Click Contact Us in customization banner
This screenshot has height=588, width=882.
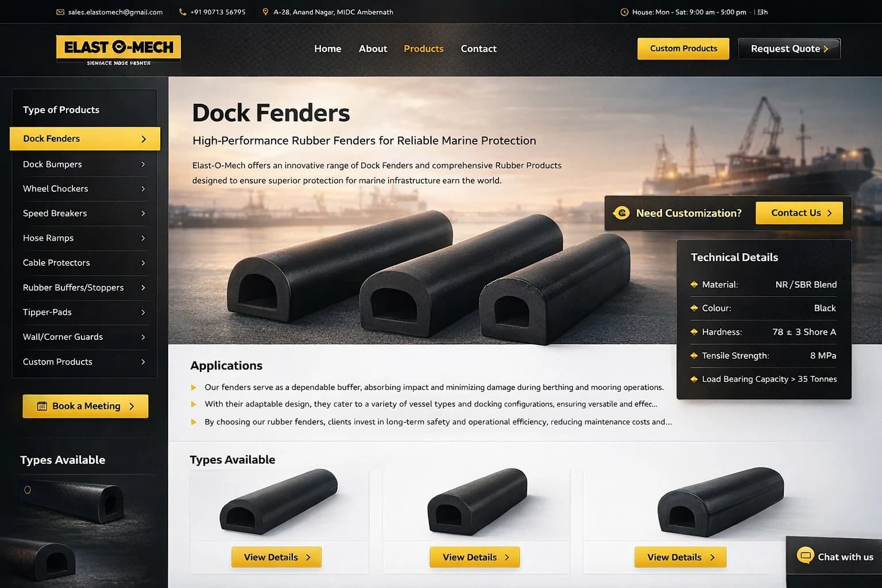[799, 213]
